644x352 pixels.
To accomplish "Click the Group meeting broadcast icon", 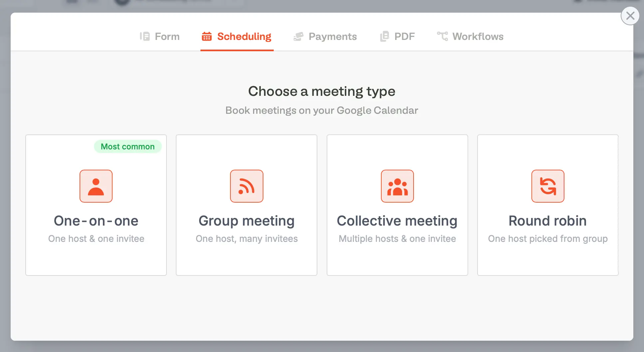I will [x=246, y=186].
